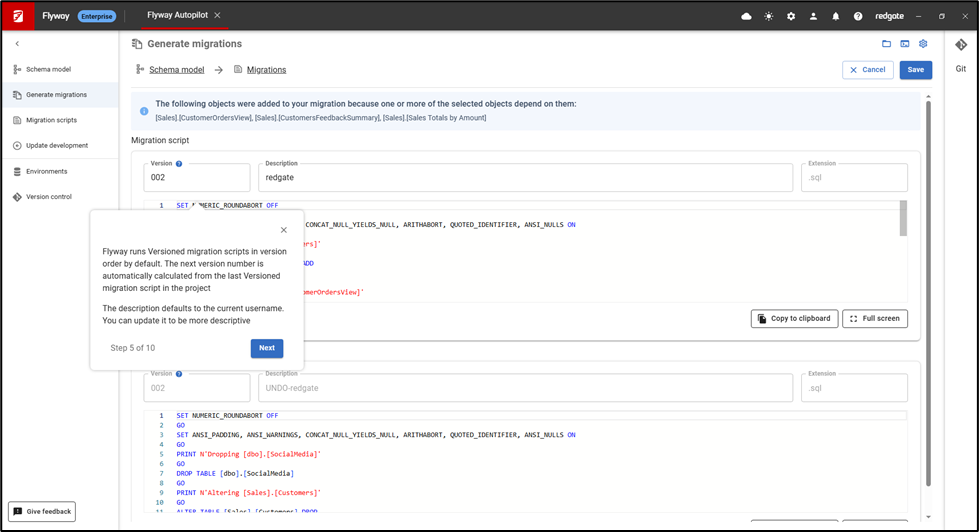979x532 pixels.
Task: Click the DROP TABLE [dbo].[SocialMedia] line
Action: point(235,473)
